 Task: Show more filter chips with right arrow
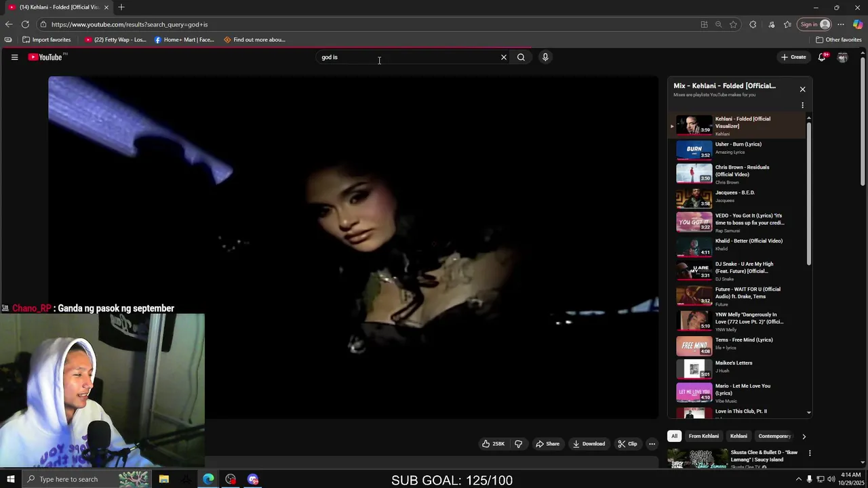click(x=804, y=436)
